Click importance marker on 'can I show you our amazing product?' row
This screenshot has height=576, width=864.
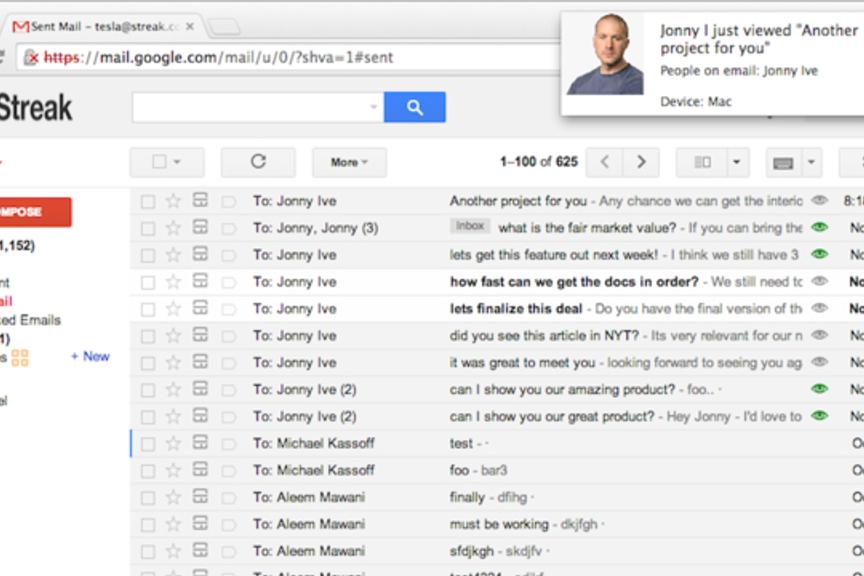228,391
